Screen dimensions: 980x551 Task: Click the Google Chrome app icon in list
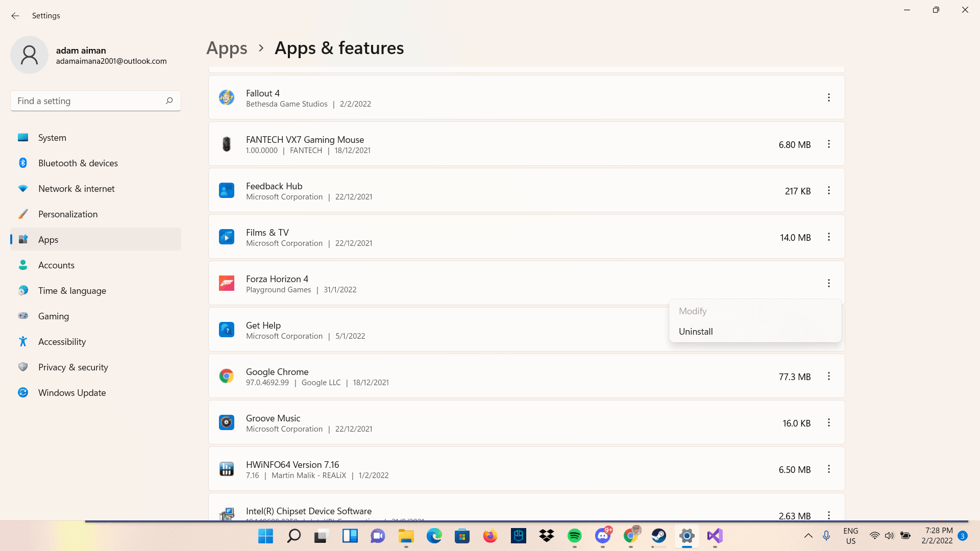[227, 376]
